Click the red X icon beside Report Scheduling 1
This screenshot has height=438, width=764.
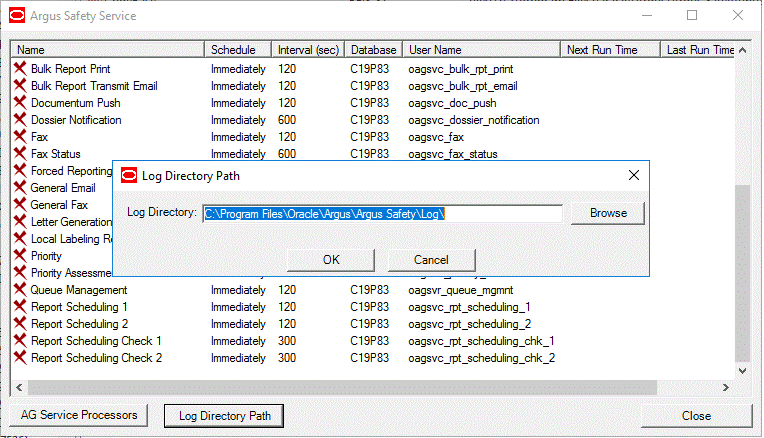[x=20, y=306]
